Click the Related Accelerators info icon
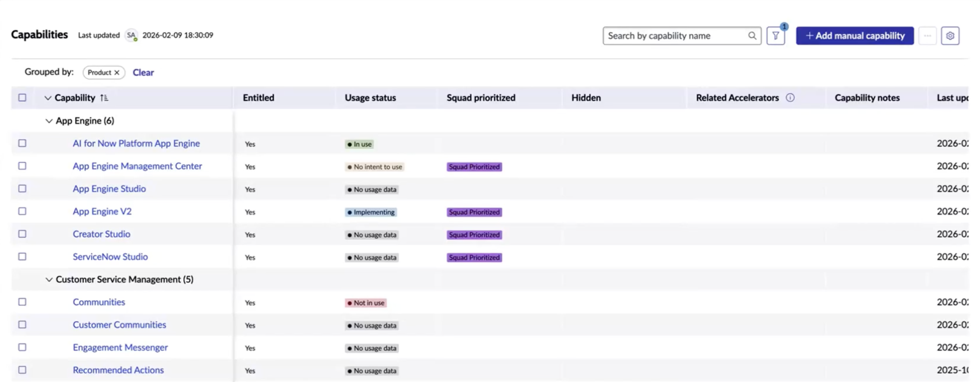 click(x=790, y=98)
